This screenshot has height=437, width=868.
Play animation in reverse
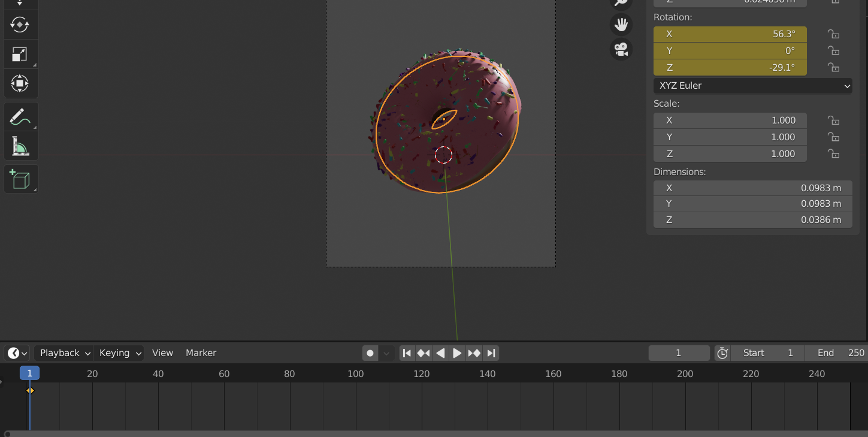pyautogui.click(x=440, y=353)
